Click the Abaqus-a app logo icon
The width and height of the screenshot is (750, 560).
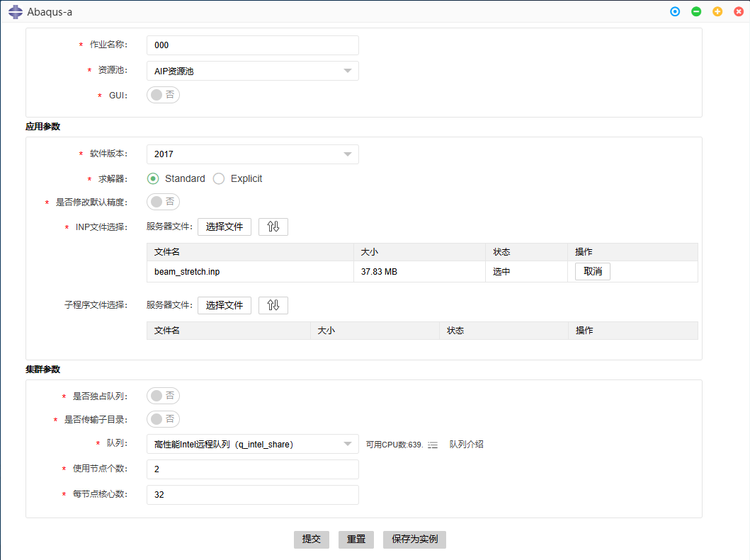click(16, 12)
